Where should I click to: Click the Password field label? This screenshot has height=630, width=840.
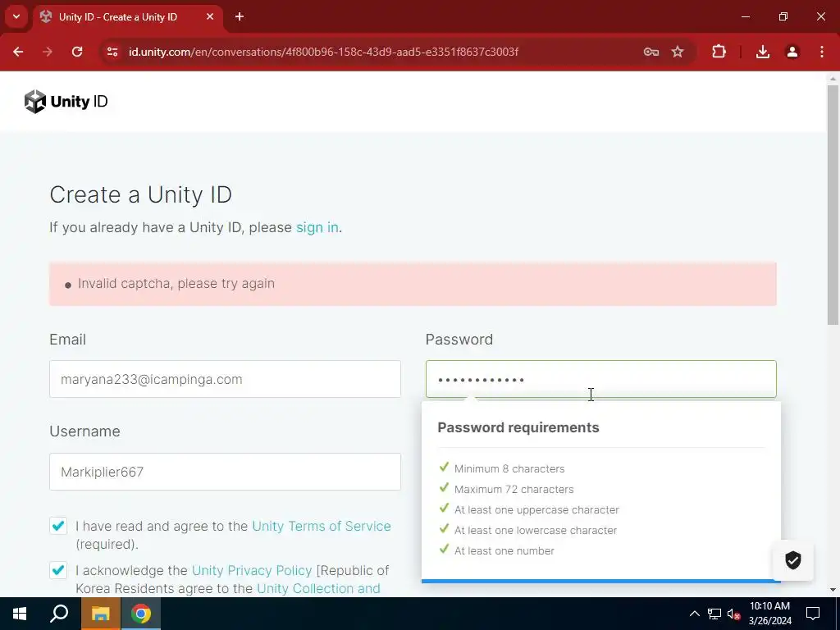[459, 340]
